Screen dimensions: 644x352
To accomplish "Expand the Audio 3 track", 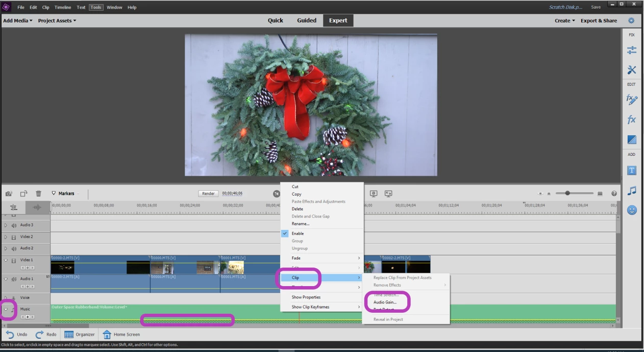I will coord(6,225).
